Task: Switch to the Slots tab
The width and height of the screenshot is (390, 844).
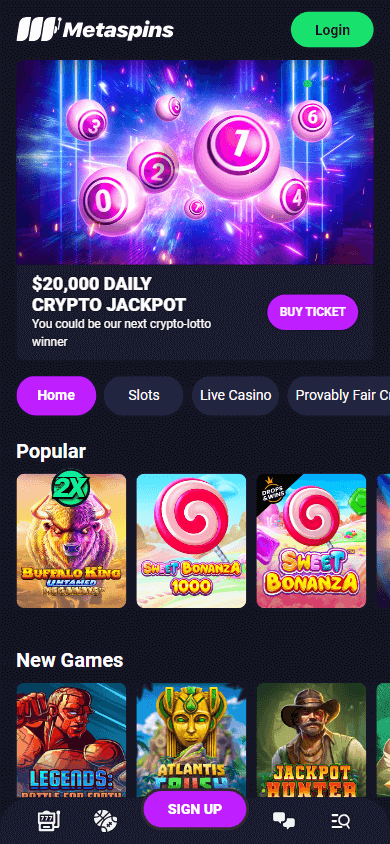Action: [144, 396]
